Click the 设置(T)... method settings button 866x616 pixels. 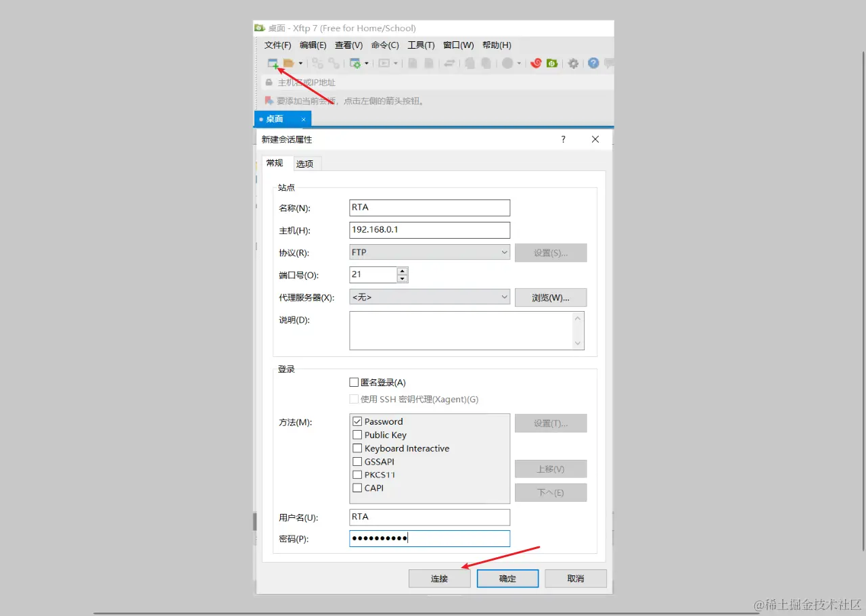pos(551,423)
